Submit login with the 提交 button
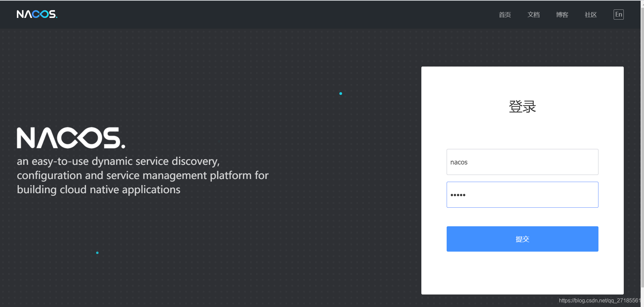Image resolution: width=644 pixels, height=307 pixels. pos(522,239)
